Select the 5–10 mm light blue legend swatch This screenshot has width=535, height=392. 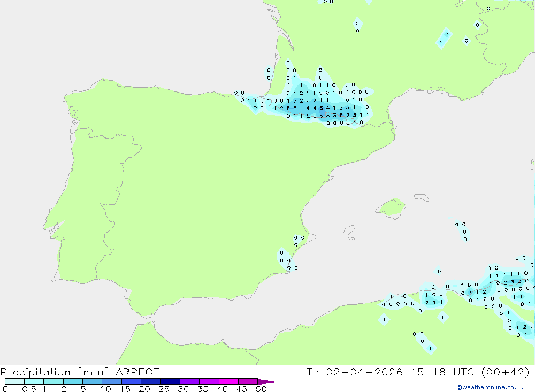coord(92,381)
